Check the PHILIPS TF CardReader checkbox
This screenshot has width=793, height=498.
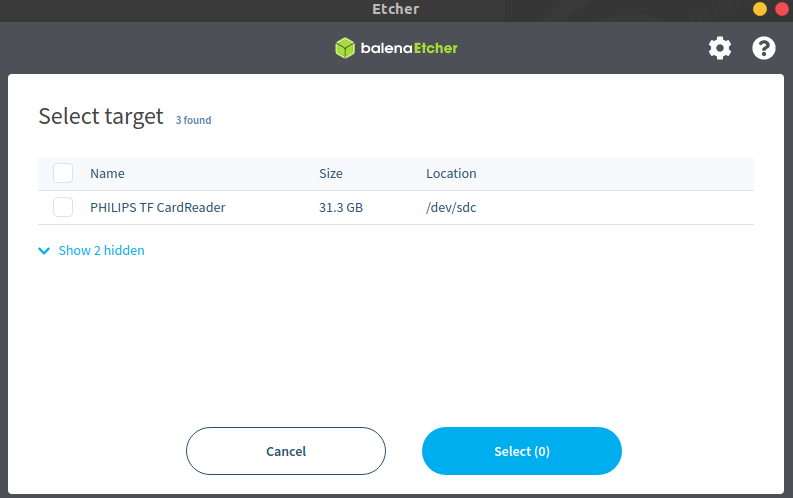(x=63, y=207)
